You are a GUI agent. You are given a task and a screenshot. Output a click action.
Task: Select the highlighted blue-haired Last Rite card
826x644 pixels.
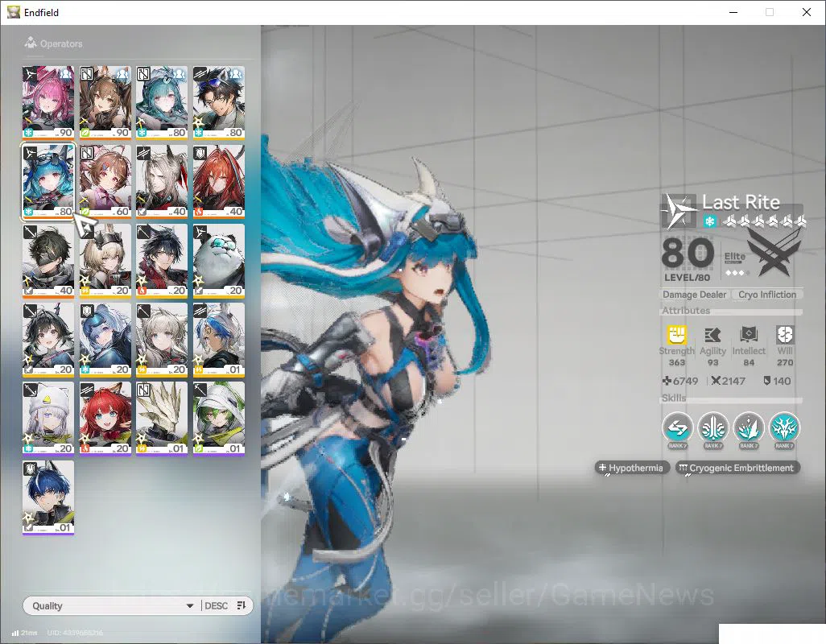pyautogui.click(x=48, y=182)
